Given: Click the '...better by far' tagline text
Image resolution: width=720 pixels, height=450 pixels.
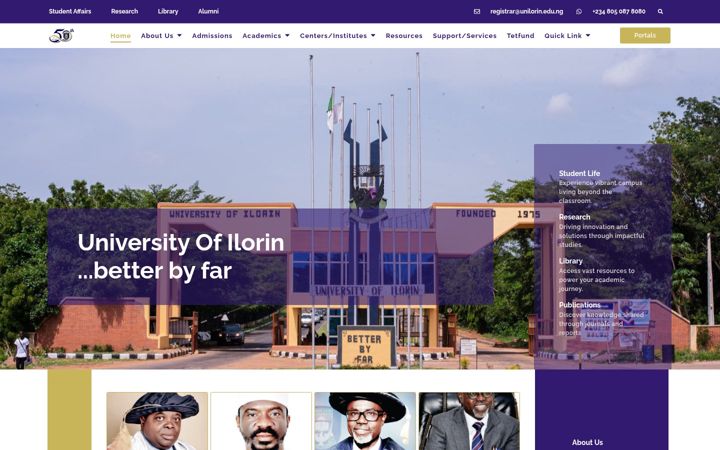Looking at the screenshot, I should point(155,270).
